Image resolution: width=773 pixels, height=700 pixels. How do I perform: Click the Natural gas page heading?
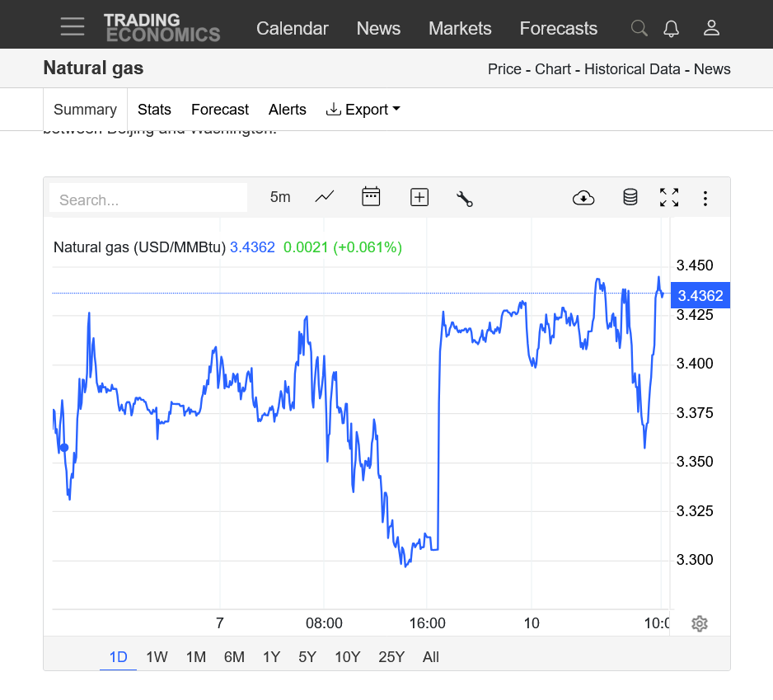pyautogui.click(x=94, y=68)
